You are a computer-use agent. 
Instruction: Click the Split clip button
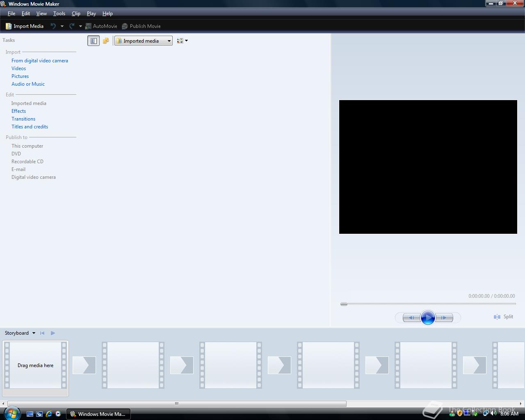[x=503, y=317]
